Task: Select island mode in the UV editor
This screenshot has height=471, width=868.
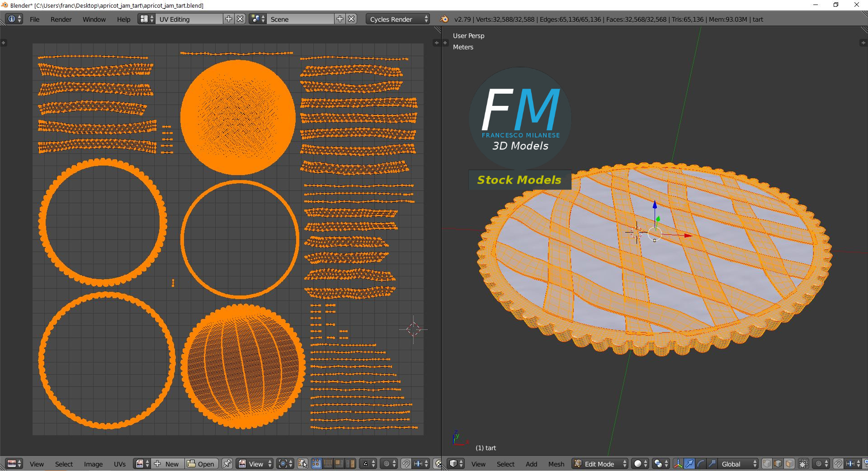Action: point(350,464)
